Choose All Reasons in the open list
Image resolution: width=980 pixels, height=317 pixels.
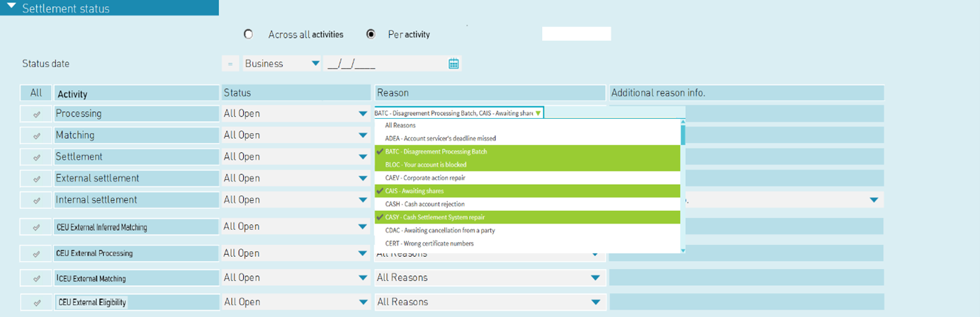point(401,125)
